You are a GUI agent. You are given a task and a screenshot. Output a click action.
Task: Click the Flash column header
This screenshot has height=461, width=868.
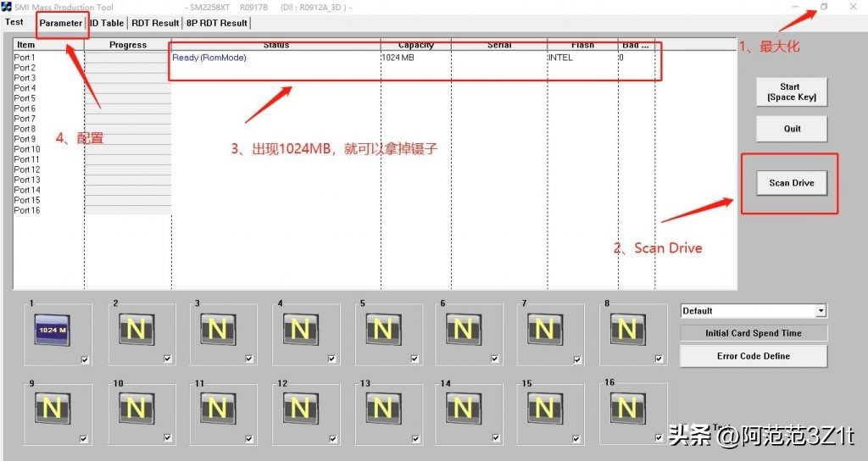(582, 45)
